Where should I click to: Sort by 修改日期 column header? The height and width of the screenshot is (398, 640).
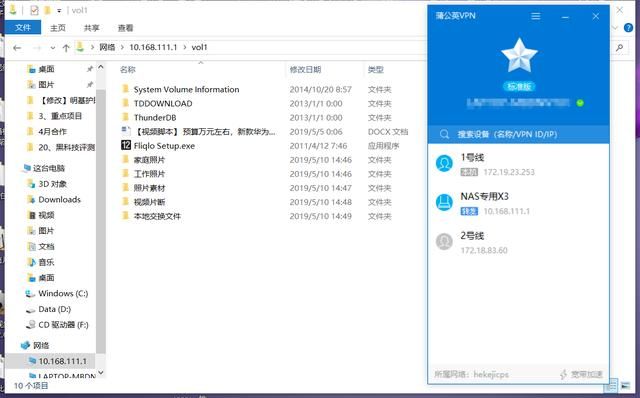coord(305,69)
